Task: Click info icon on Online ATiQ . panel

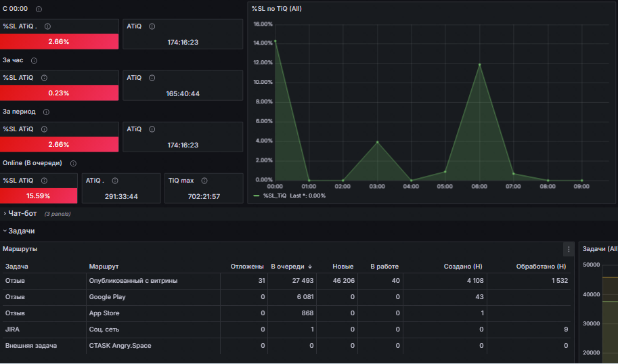Action: click(114, 181)
